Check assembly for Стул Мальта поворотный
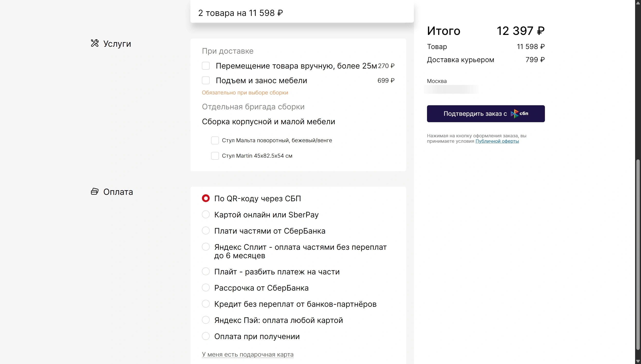The height and width of the screenshot is (364, 641). 215,140
